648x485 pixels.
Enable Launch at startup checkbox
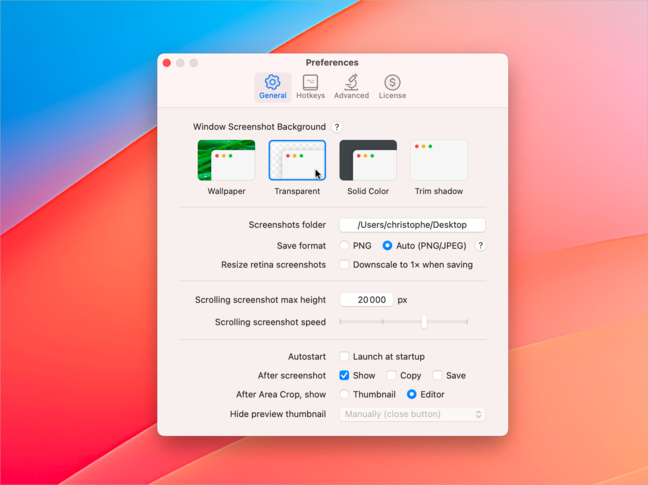(x=344, y=357)
